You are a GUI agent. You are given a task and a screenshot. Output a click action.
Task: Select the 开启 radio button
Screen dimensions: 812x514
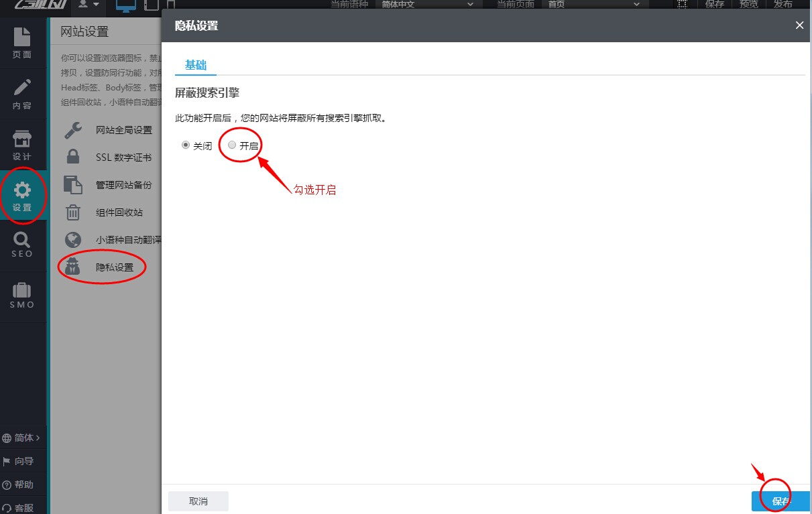click(x=233, y=144)
